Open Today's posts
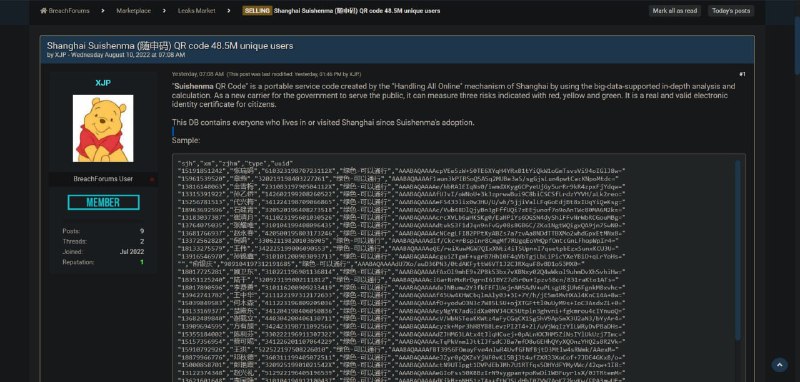The width and height of the screenshot is (800, 382). point(731,11)
